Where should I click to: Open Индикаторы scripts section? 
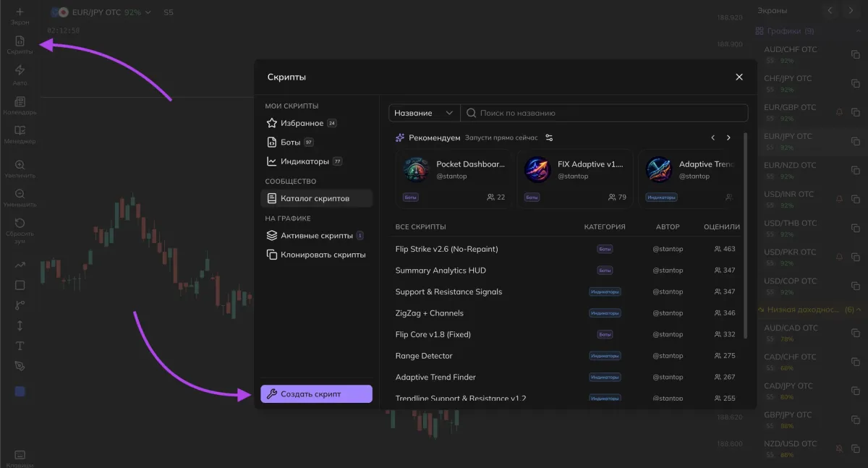point(317,161)
